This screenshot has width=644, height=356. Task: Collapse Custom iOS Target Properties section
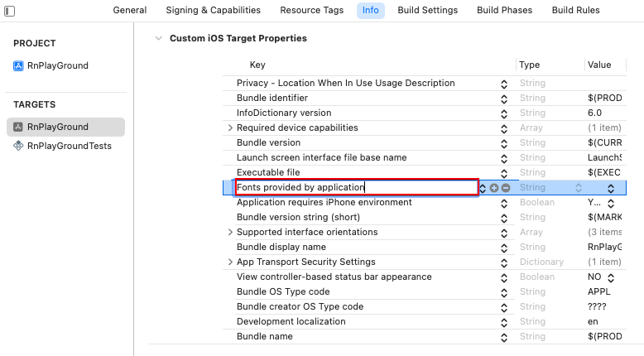[x=159, y=38]
